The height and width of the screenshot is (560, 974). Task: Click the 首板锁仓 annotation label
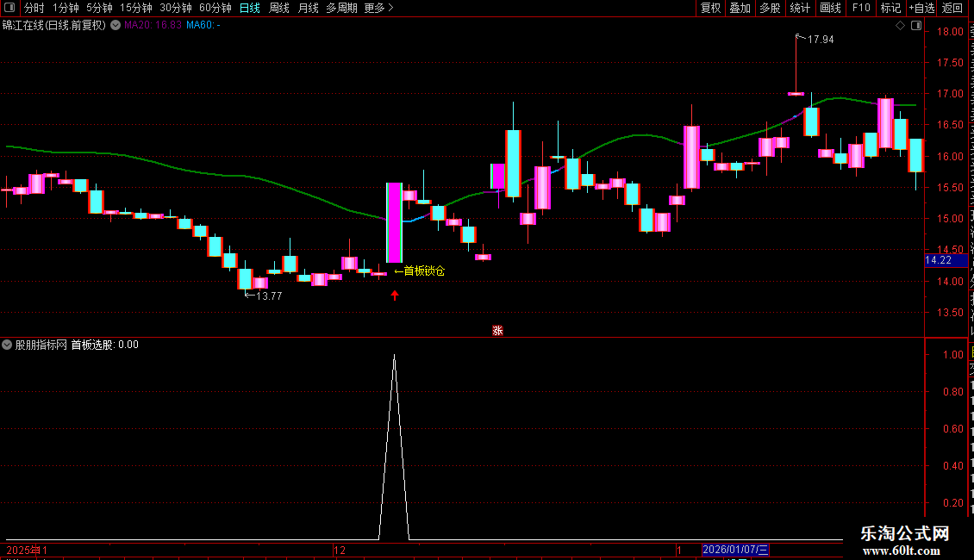click(420, 271)
